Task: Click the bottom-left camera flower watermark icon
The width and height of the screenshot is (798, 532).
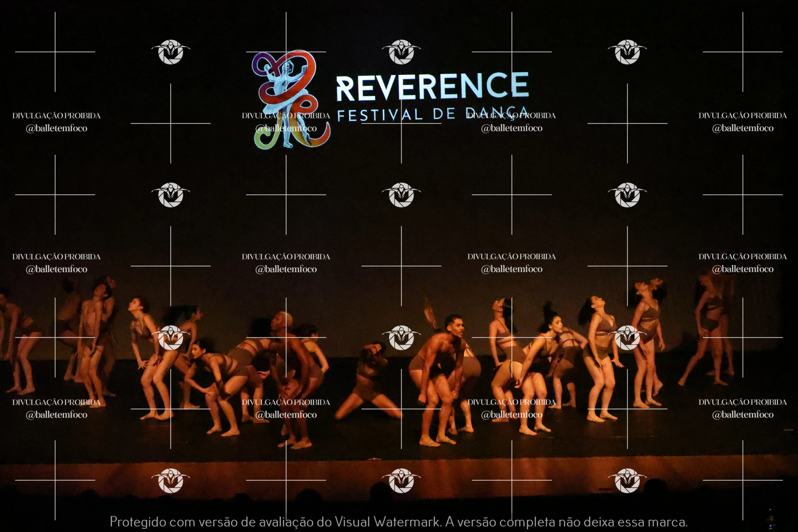Action: tap(171, 480)
